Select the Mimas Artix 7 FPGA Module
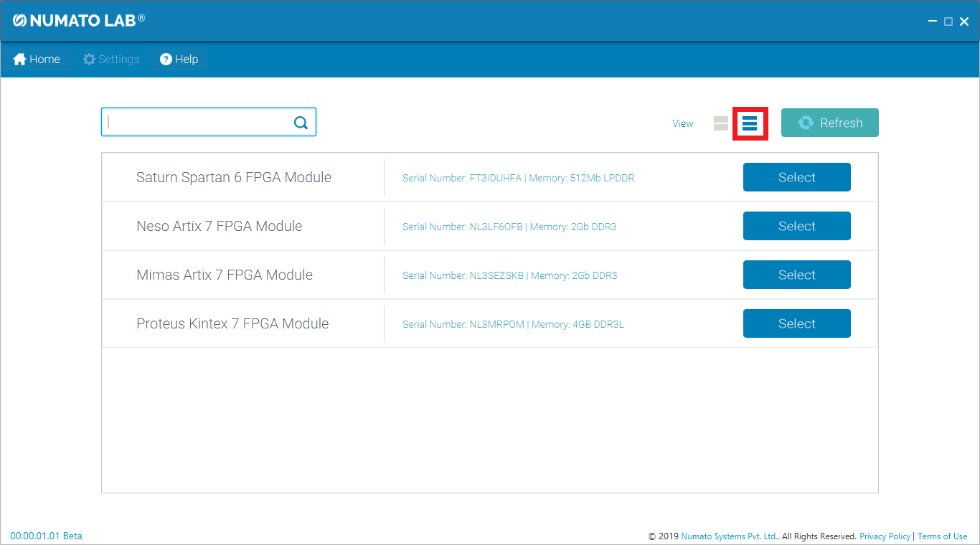980x545 pixels. click(x=796, y=275)
